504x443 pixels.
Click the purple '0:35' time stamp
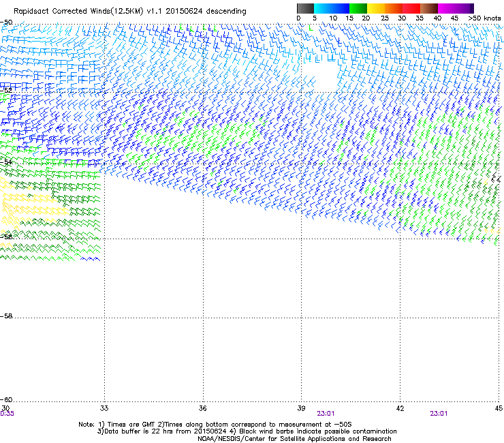pos(7,414)
